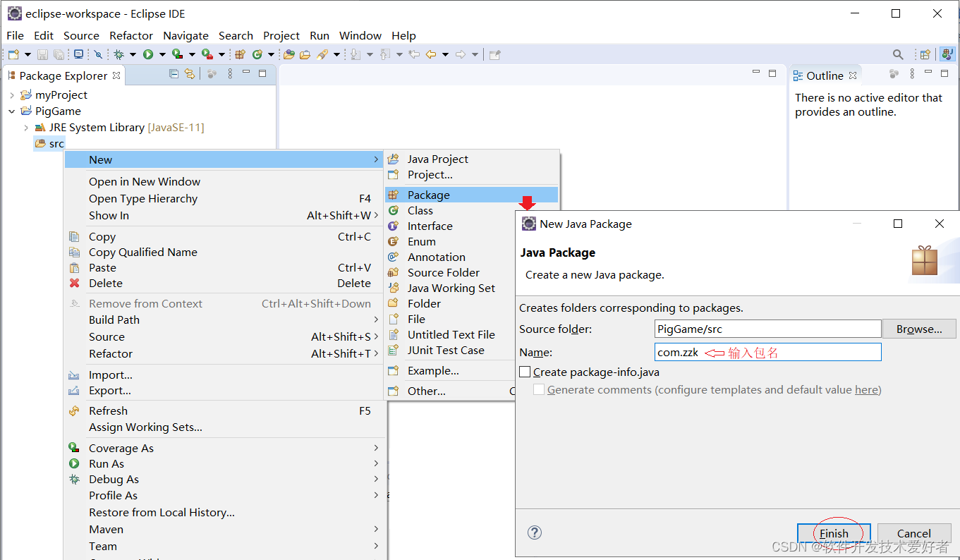Check Create package-info.java checkbox
The width and height of the screenshot is (960, 560).
(x=524, y=372)
